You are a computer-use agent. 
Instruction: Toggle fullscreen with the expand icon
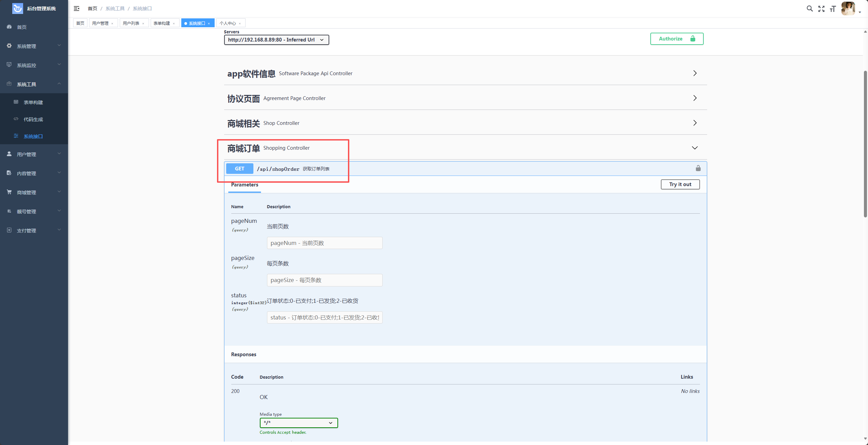821,9
